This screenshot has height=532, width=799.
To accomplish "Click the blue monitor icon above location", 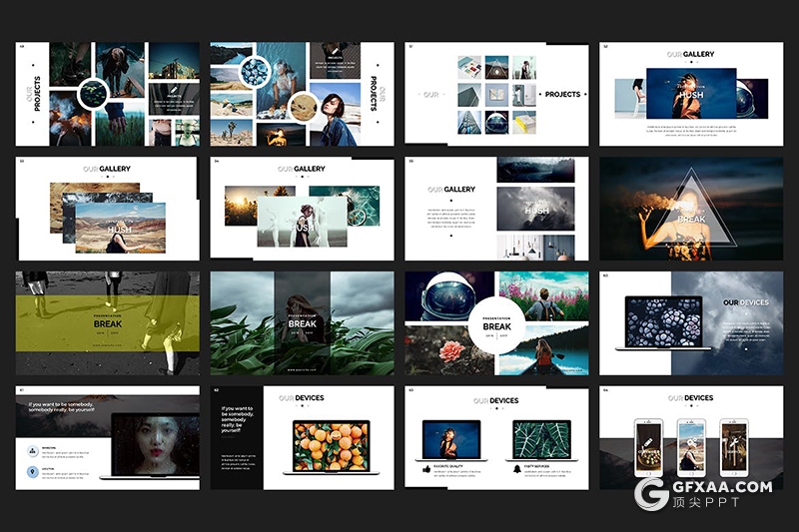I will tap(32, 450).
